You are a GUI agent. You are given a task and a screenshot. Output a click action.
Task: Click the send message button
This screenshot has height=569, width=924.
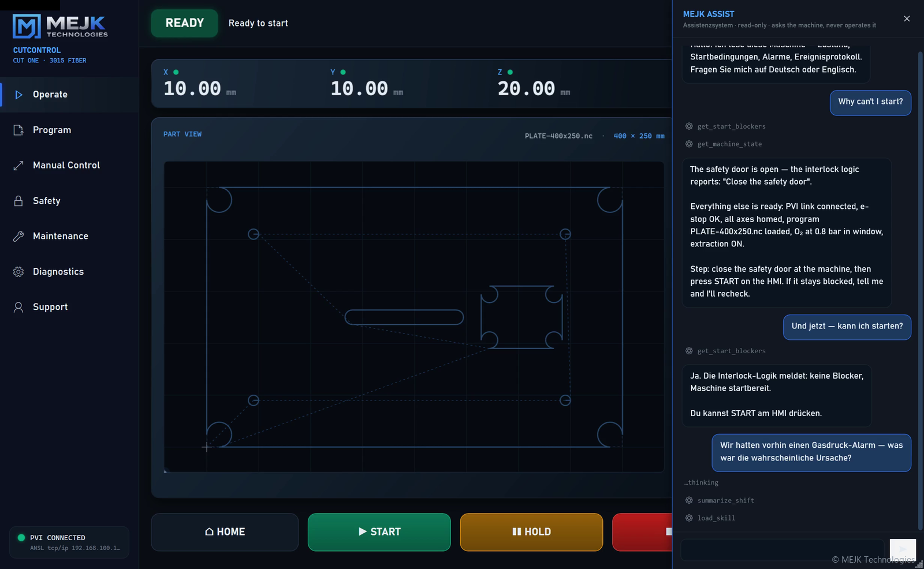point(903,550)
